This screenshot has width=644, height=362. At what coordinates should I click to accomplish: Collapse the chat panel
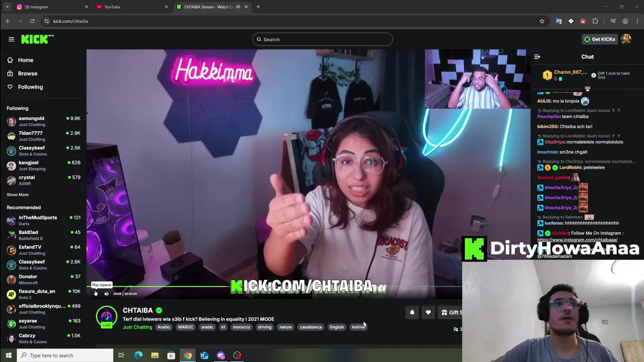[x=537, y=57]
